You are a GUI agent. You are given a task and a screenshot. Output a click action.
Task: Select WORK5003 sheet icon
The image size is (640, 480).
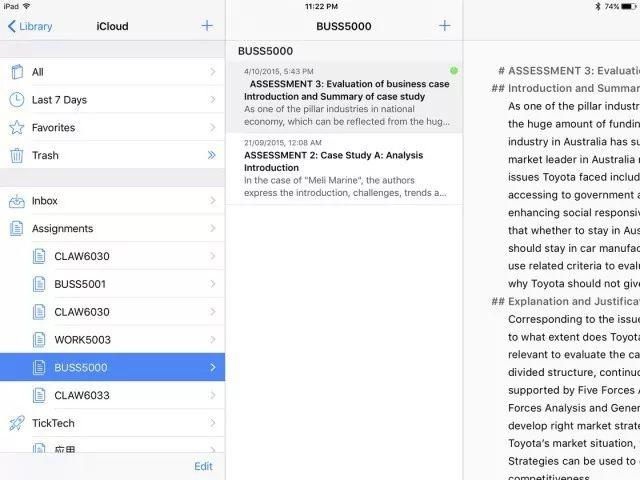pyautogui.click(x=39, y=340)
